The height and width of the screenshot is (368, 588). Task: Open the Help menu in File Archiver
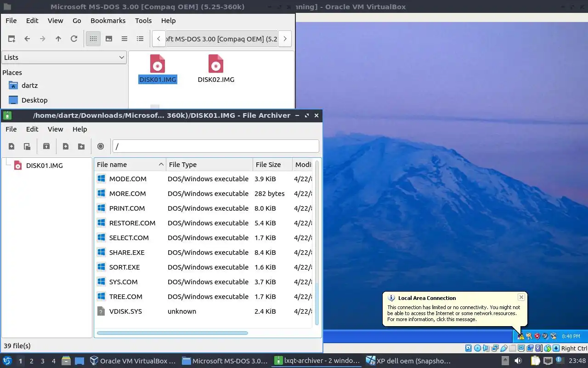coord(79,129)
